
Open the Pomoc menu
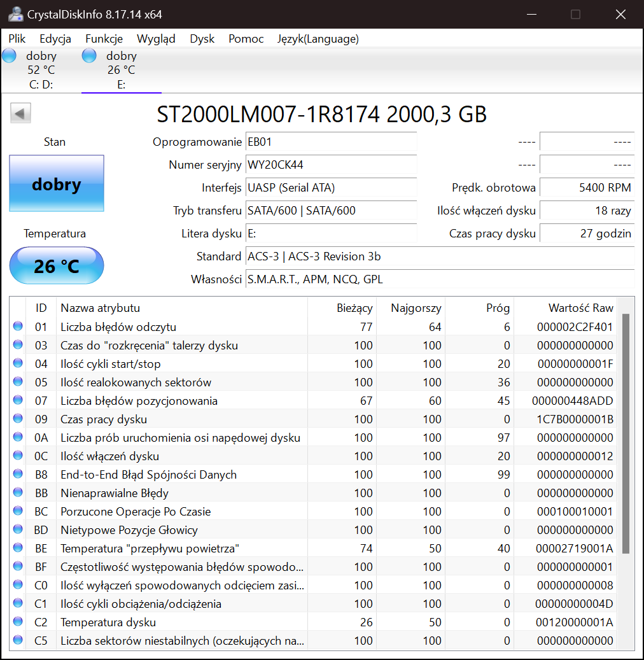pos(246,39)
